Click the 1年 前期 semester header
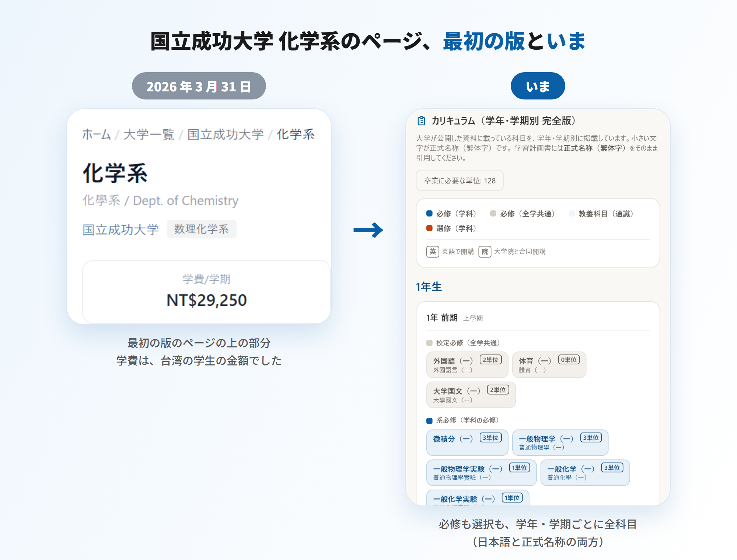Image resolution: width=737 pixels, height=560 pixels. [x=442, y=318]
